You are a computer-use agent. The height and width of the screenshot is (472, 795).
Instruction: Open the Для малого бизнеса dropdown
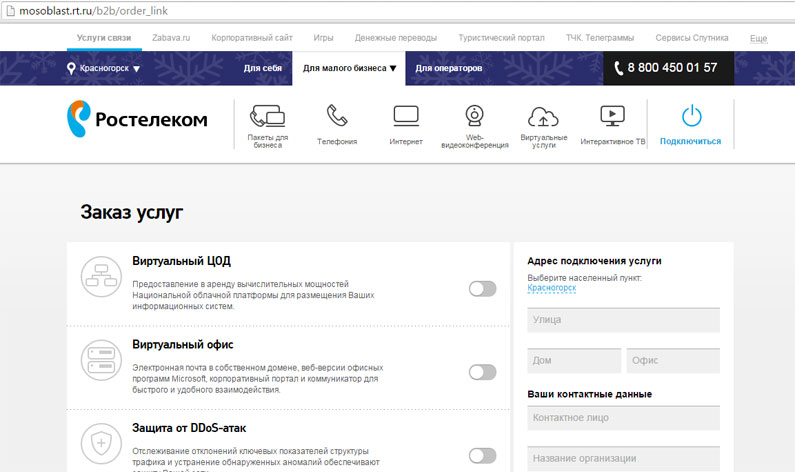pyautogui.click(x=349, y=69)
